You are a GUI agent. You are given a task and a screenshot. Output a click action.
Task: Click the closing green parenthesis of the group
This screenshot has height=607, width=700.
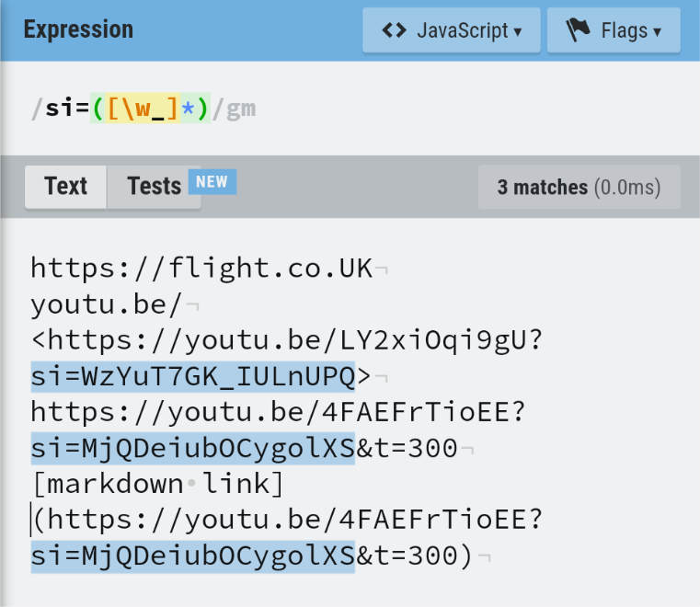coord(201,109)
